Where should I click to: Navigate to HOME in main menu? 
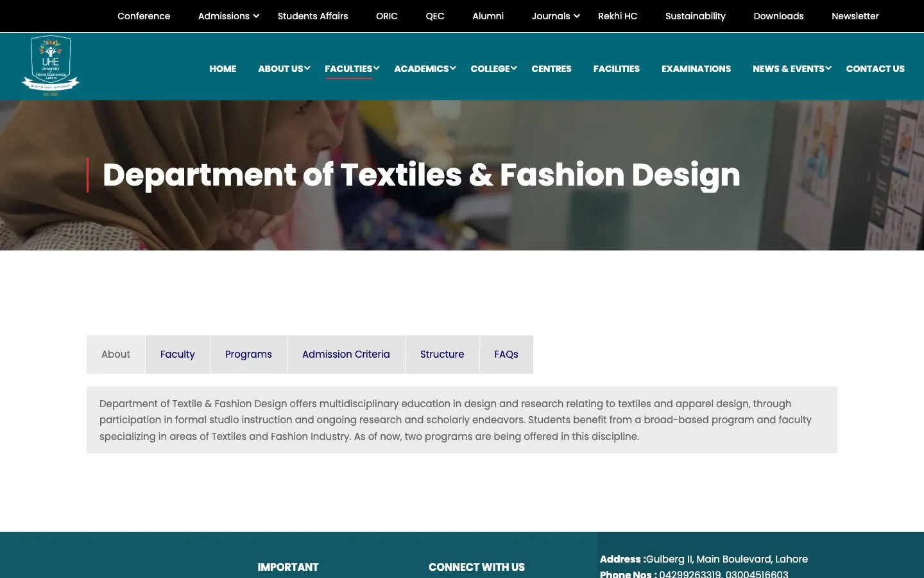223,69
